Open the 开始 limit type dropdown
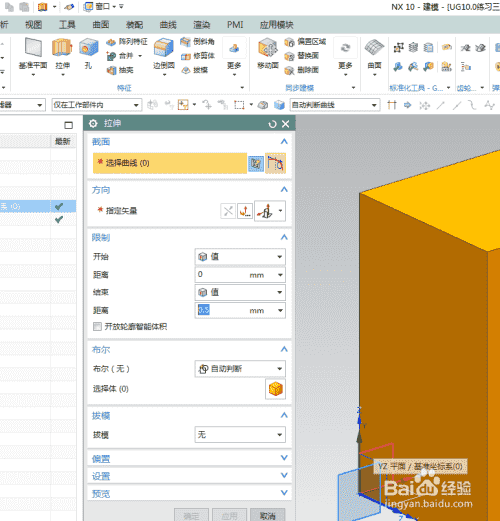The height and width of the screenshot is (521, 500). [240, 257]
